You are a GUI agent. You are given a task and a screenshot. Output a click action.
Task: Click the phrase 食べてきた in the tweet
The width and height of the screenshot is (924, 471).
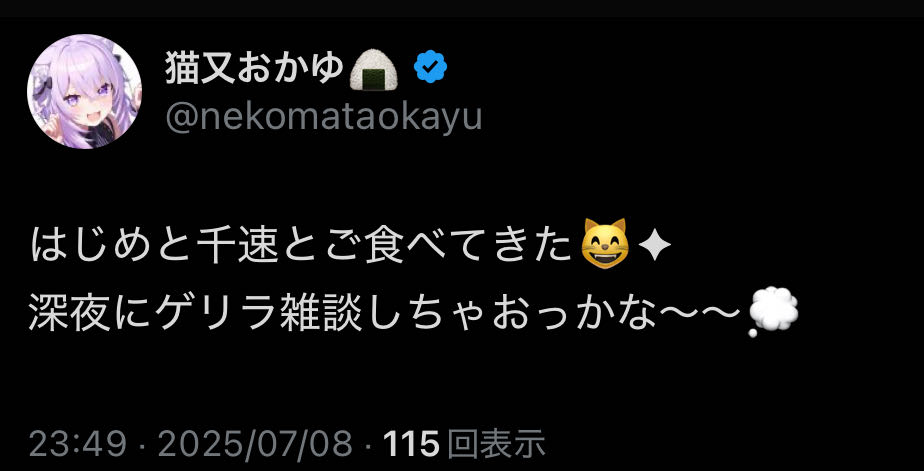coord(469,245)
